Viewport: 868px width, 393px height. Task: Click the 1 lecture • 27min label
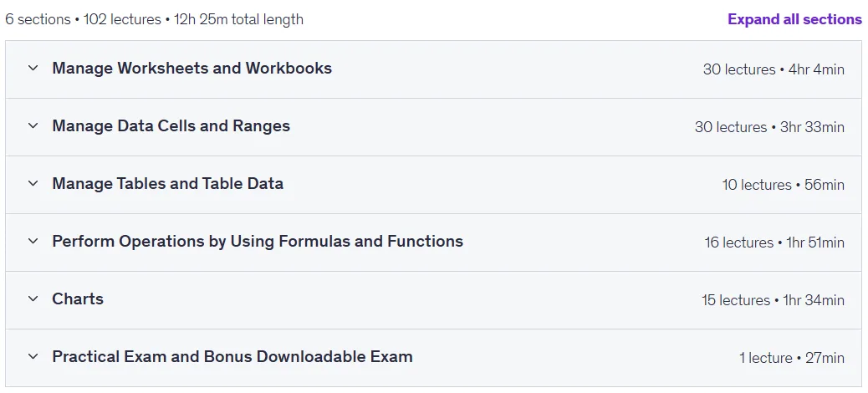792,358
